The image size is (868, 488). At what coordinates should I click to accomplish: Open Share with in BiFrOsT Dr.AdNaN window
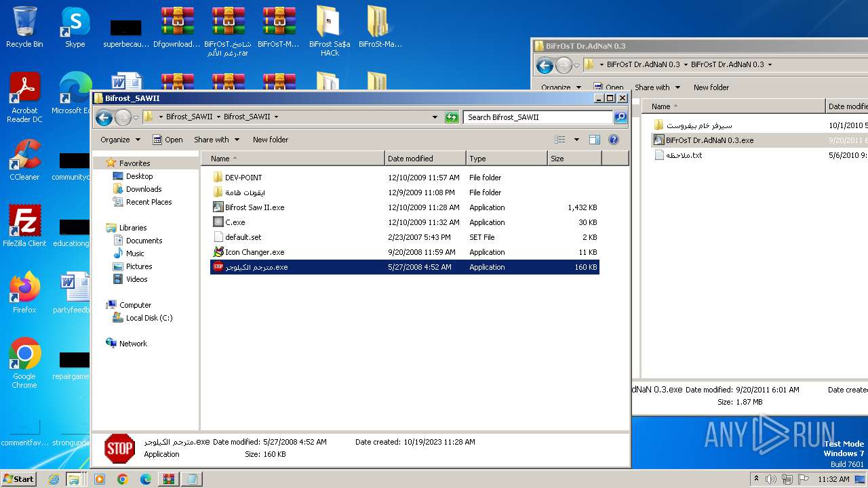pos(656,87)
